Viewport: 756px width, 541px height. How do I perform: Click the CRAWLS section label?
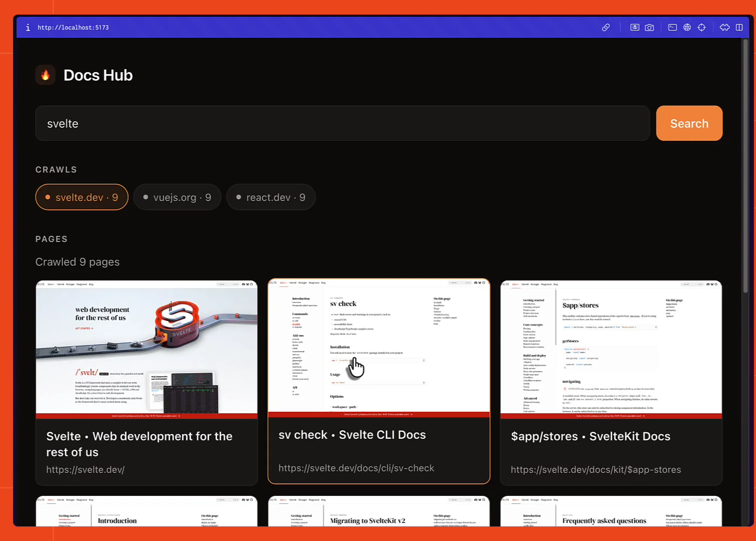point(56,170)
